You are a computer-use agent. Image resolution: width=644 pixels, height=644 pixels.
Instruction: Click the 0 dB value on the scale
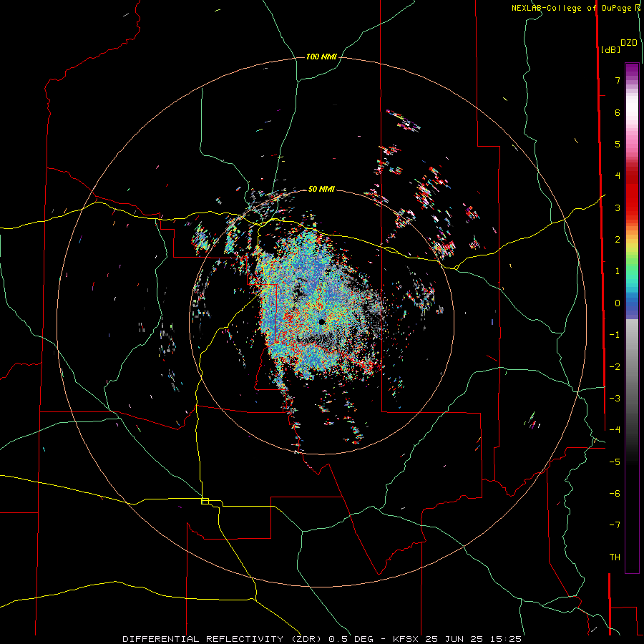click(618, 303)
